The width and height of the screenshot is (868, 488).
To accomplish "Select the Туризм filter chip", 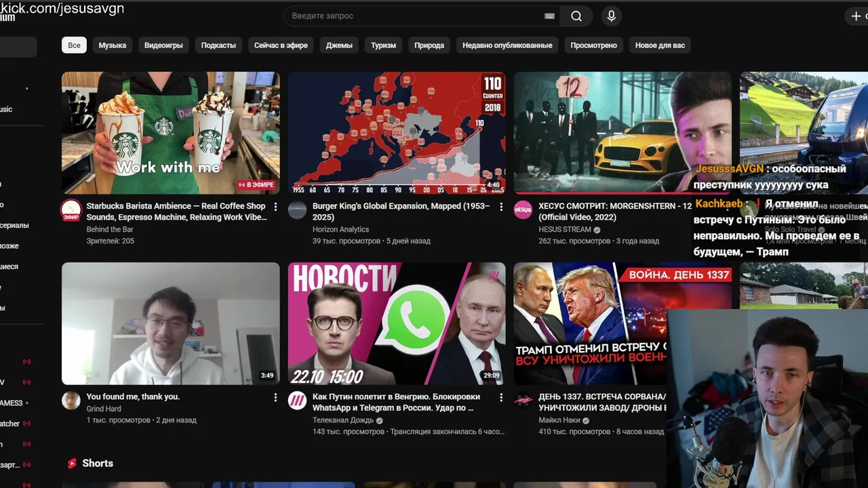I will 383,45.
